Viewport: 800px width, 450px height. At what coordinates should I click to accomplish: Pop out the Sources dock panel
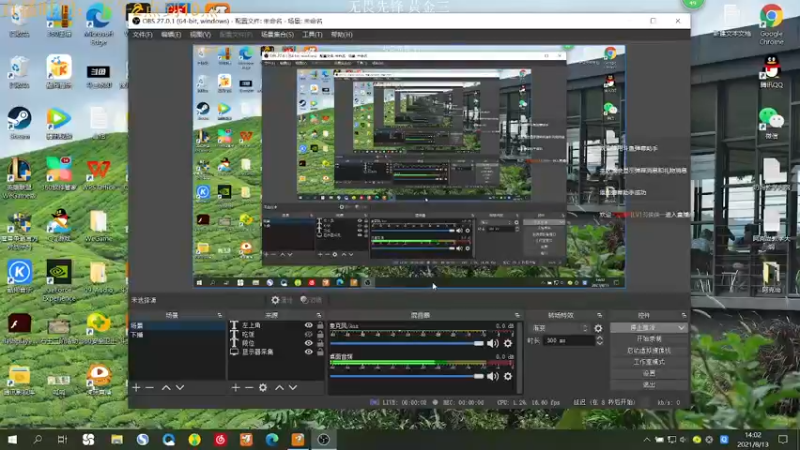(x=319, y=315)
